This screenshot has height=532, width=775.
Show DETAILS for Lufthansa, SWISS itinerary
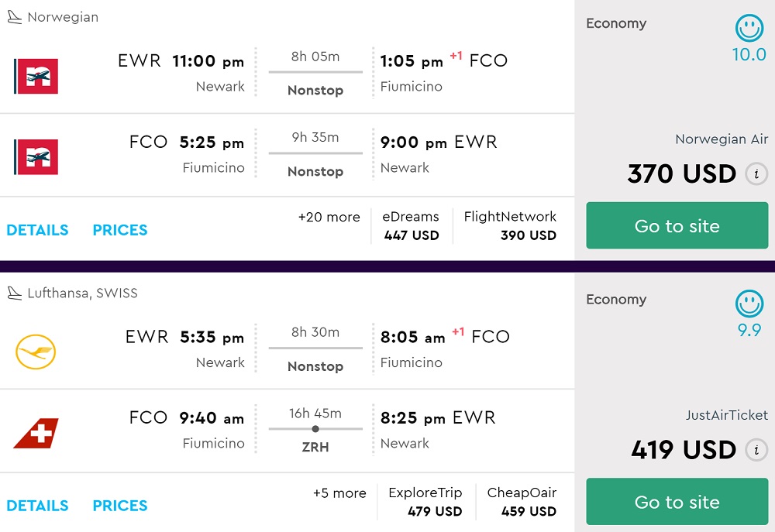(37, 506)
